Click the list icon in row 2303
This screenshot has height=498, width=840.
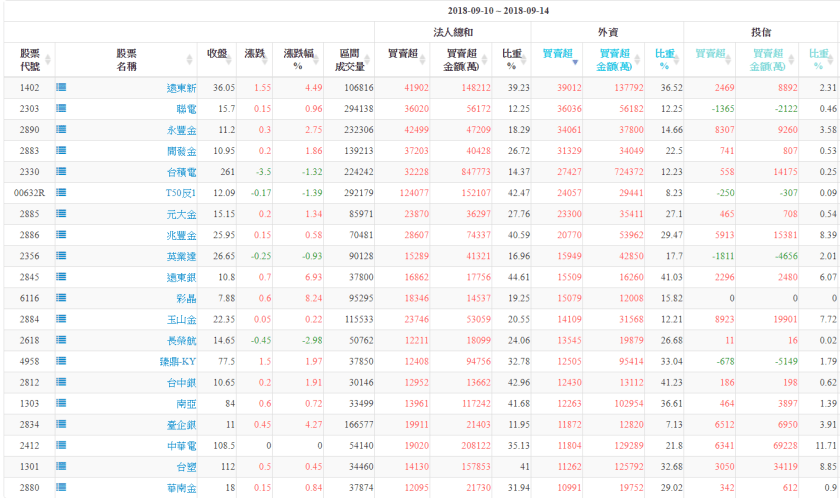pyautogui.click(x=62, y=109)
